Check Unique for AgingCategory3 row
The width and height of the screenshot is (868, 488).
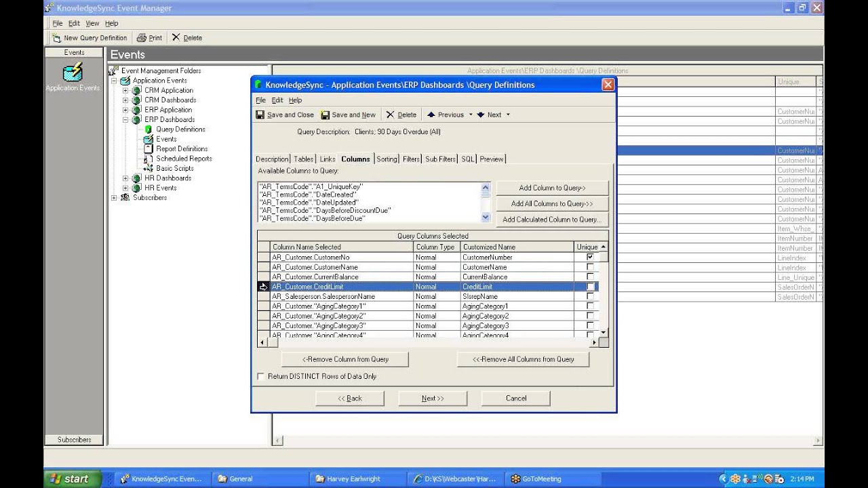(590, 326)
